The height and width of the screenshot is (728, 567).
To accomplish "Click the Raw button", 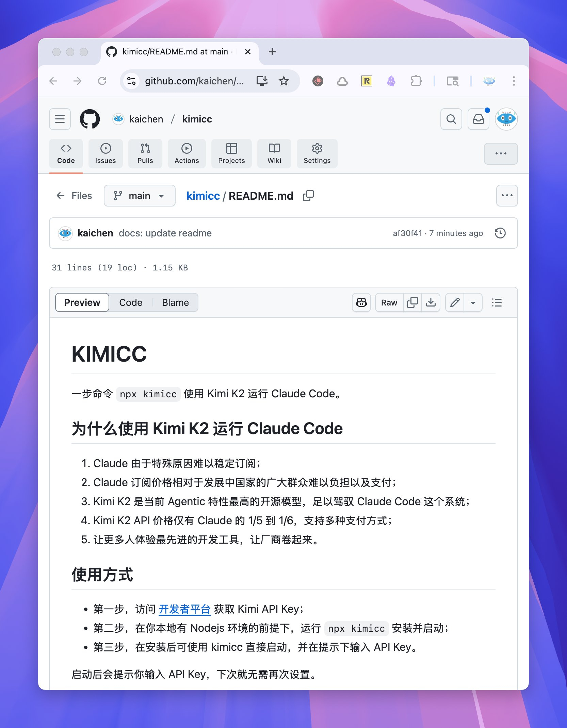I will [x=389, y=302].
